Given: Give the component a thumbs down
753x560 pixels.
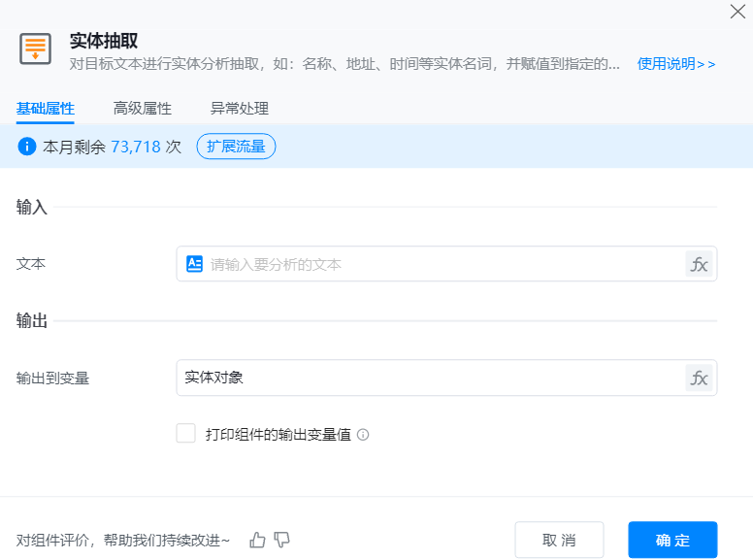Looking at the screenshot, I should [281, 540].
